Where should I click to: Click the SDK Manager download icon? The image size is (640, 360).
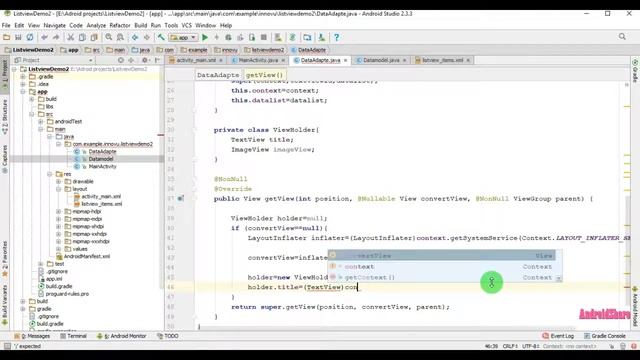click(322, 37)
